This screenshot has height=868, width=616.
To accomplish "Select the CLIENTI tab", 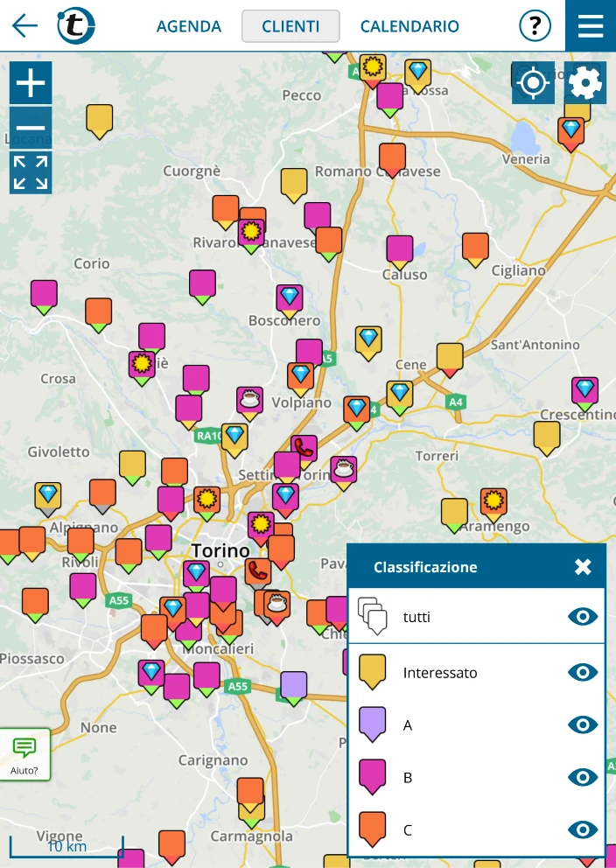I will [290, 26].
